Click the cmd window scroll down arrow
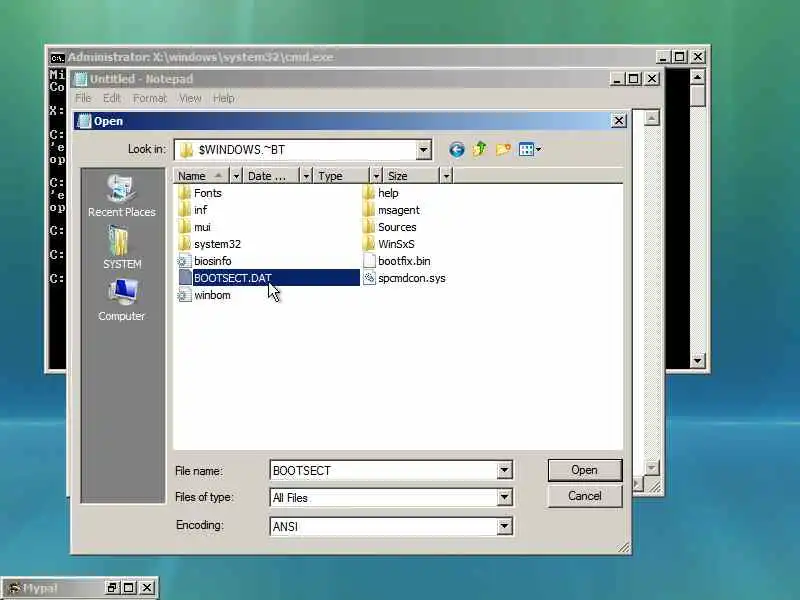Image resolution: width=800 pixels, height=600 pixels. 697,361
